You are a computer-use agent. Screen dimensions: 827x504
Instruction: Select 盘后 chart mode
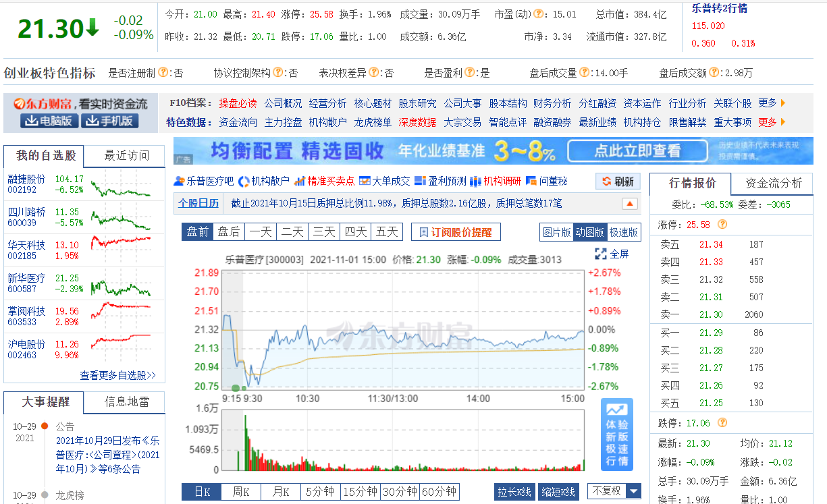(x=230, y=232)
